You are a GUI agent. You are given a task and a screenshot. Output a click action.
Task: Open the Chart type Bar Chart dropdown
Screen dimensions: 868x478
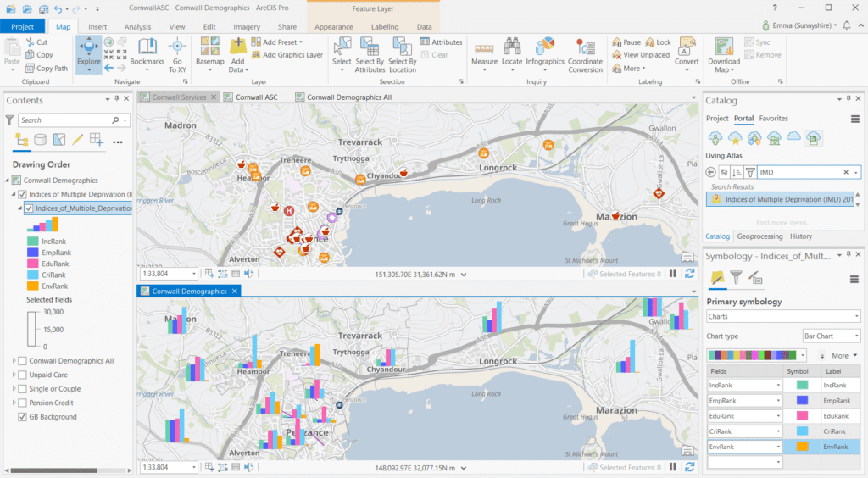tap(831, 336)
